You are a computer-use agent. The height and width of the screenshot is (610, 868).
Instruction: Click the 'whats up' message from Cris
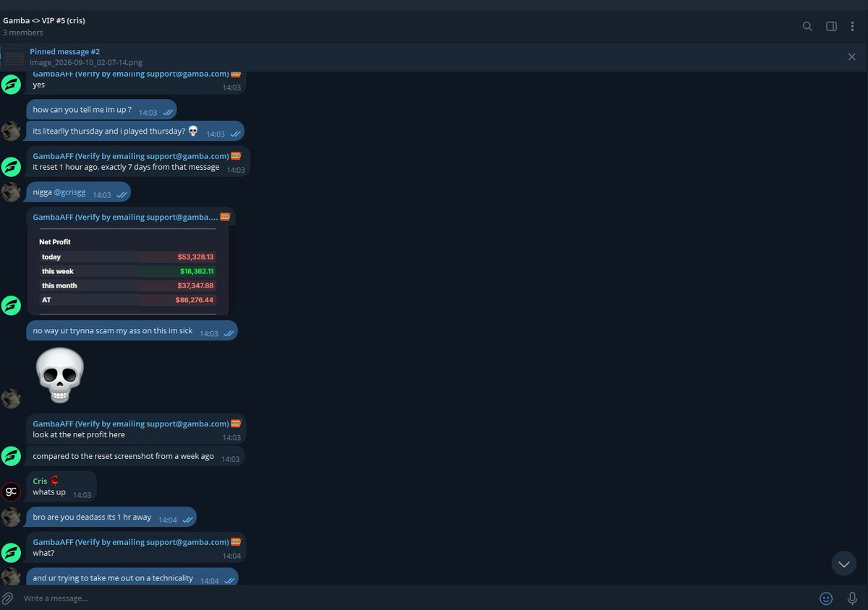pos(61,486)
